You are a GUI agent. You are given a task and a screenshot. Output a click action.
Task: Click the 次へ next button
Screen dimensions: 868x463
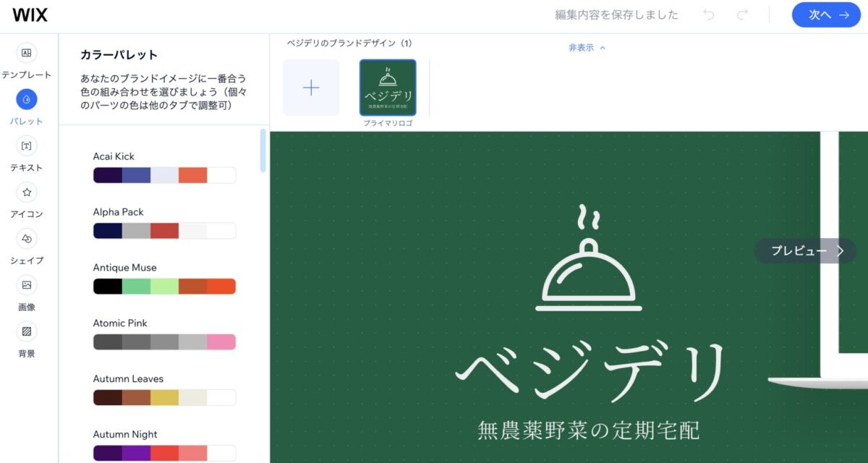826,15
